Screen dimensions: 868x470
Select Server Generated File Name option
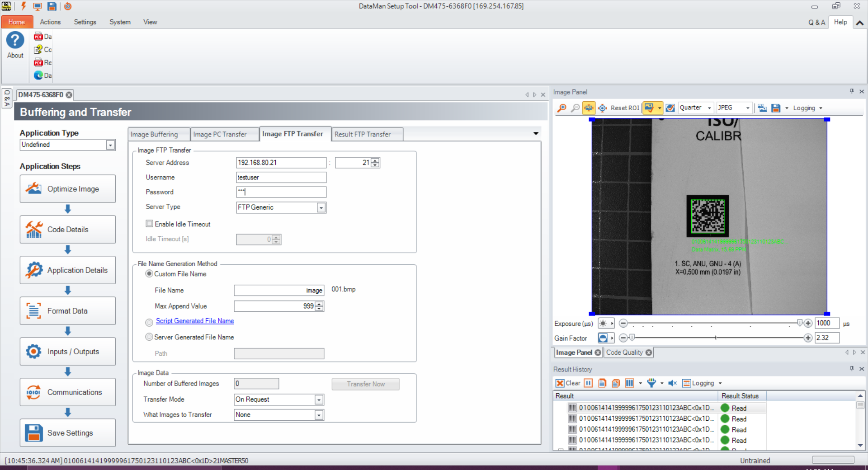point(149,337)
